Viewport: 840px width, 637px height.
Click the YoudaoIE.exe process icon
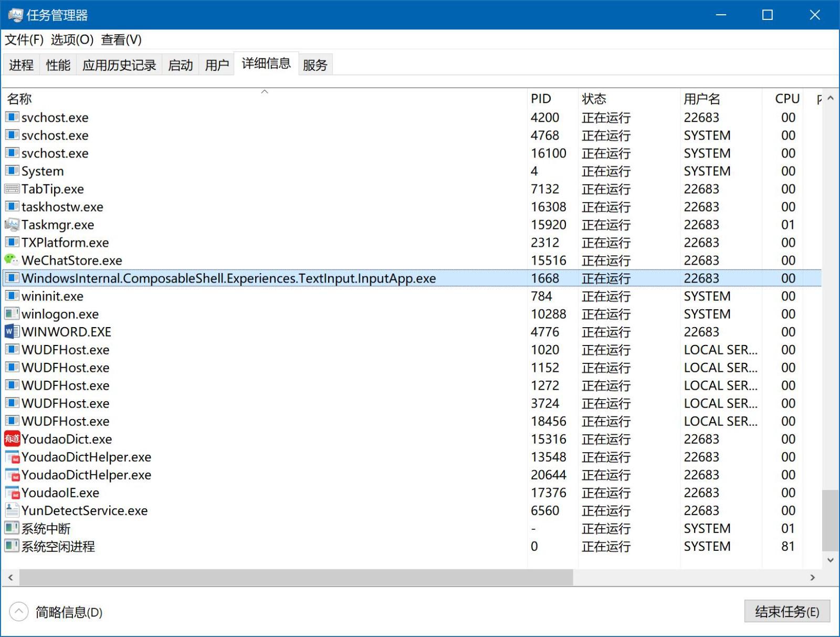[12, 493]
